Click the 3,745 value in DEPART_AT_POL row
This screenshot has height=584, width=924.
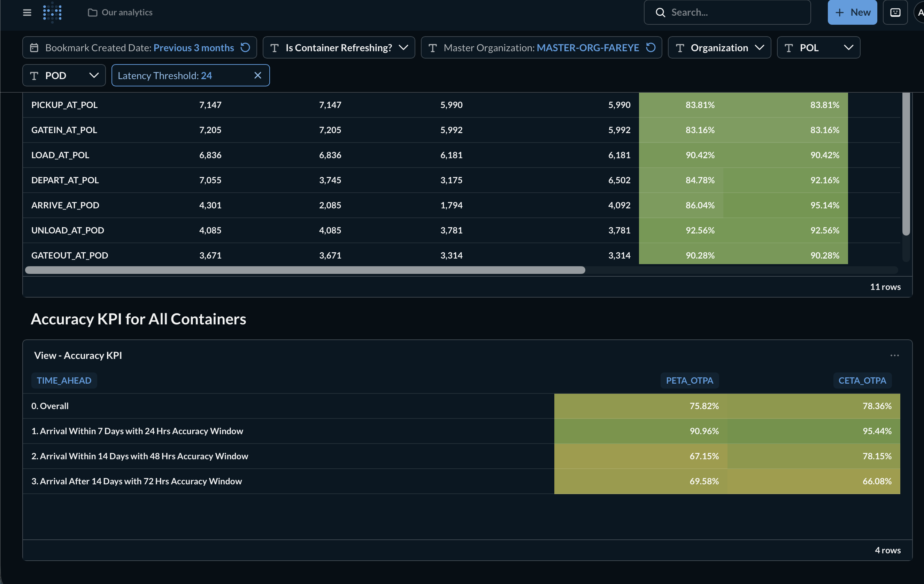coord(330,180)
